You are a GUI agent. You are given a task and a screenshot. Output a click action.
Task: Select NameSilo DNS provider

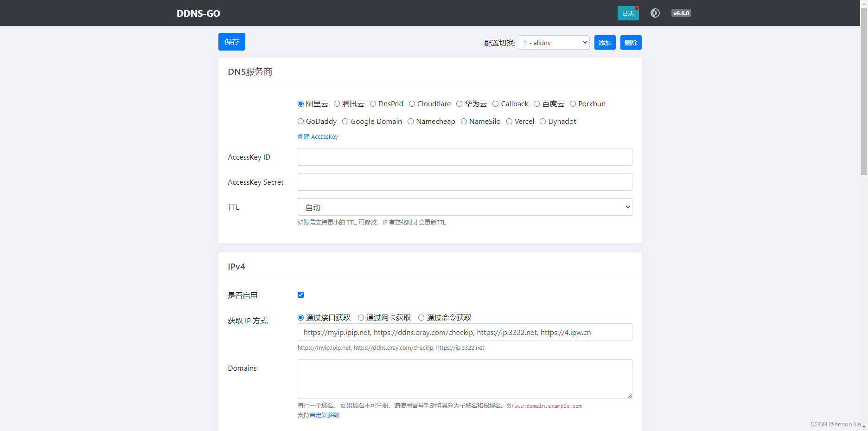pyautogui.click(x=464, y=121)
